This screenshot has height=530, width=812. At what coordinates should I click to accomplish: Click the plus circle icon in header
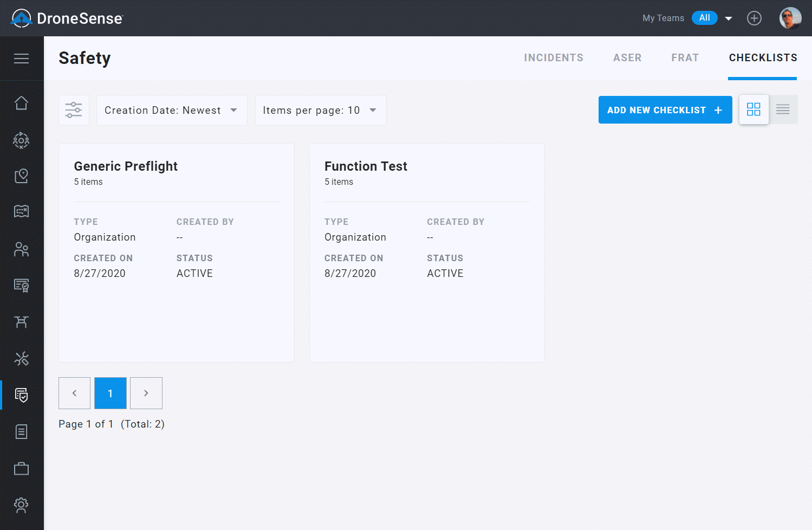754,18
